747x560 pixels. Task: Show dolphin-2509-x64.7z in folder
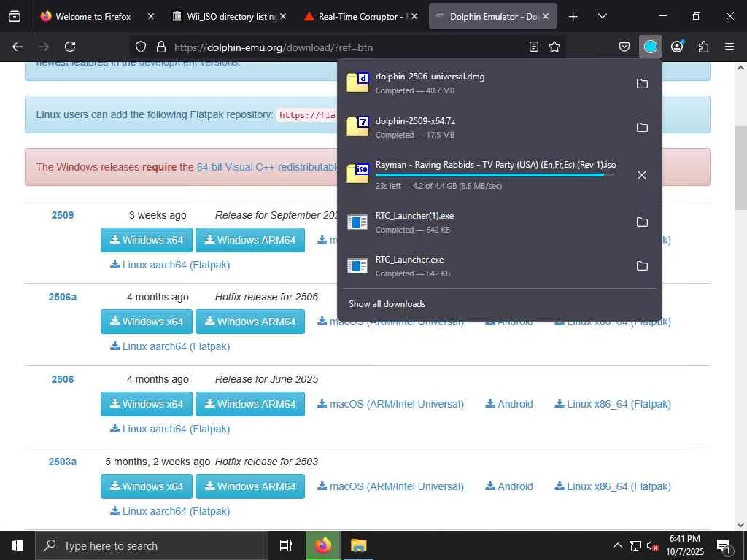tap(642, 127)
